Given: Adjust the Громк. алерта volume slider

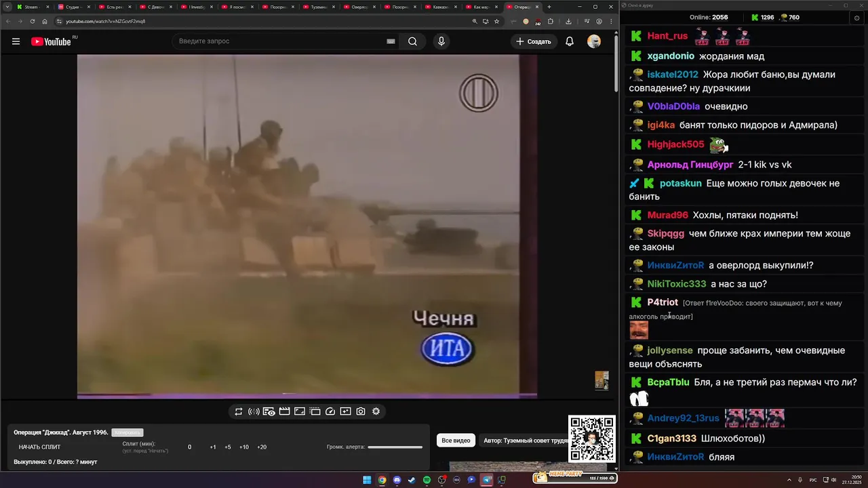Looking at the screenshot, I should [395, 447].
